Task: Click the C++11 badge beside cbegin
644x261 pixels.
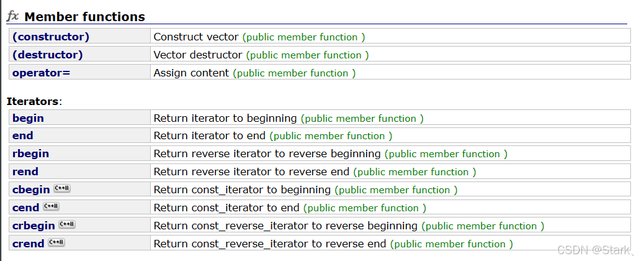Action: 62,188
